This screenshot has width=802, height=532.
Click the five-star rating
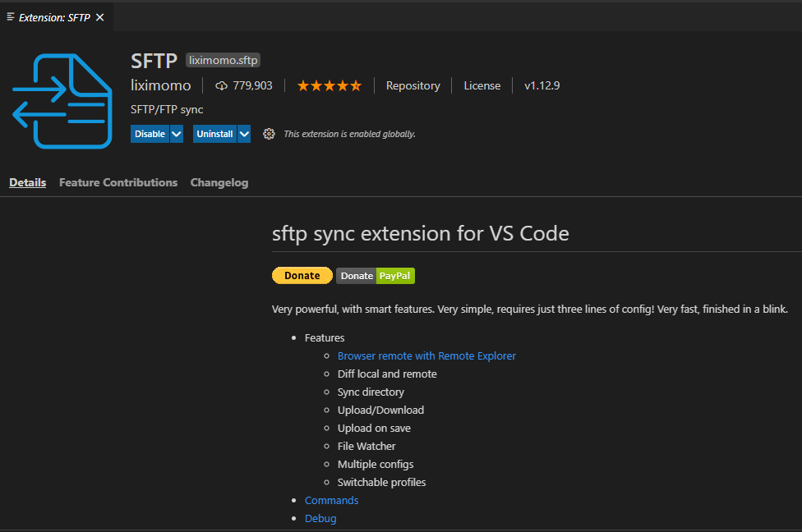point(330,86)
